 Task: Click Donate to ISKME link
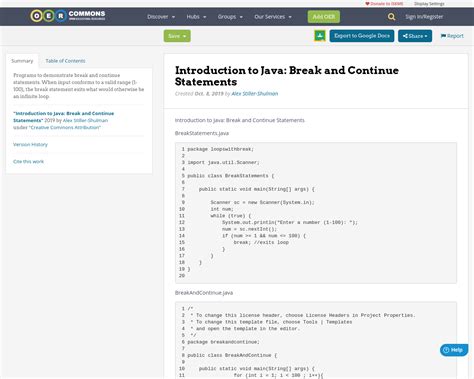pos(384,4)
